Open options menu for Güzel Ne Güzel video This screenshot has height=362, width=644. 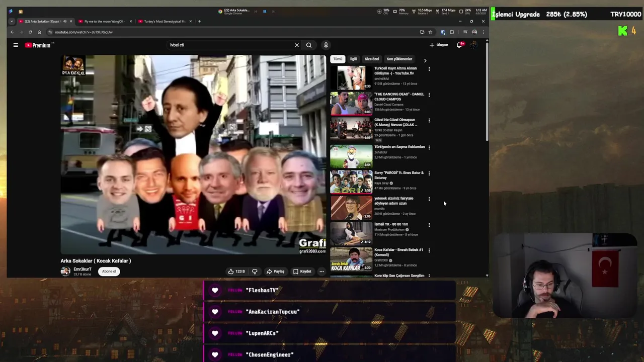[429, 121]
